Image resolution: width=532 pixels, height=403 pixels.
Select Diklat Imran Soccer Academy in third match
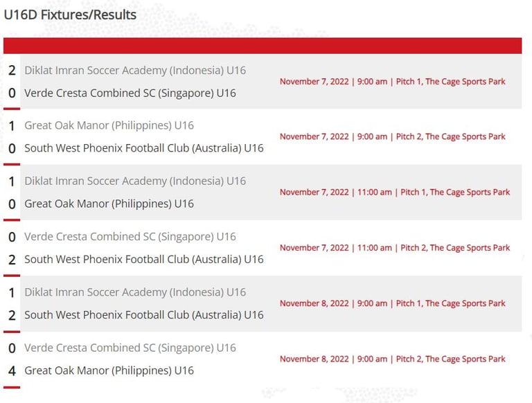pyautogui.click(x=135, y=181)
